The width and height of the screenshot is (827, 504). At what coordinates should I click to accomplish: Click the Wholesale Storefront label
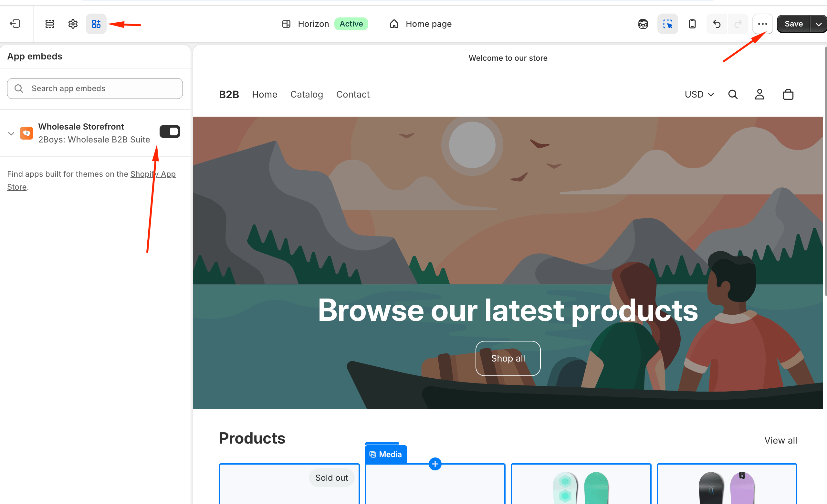(81, 127)
